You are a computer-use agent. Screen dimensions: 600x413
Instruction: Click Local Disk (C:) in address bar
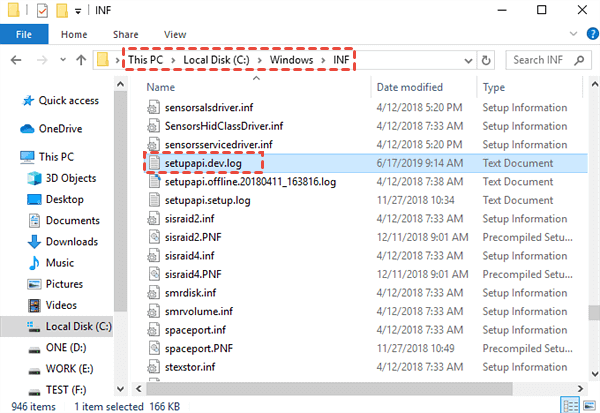(x=216, y=60)
